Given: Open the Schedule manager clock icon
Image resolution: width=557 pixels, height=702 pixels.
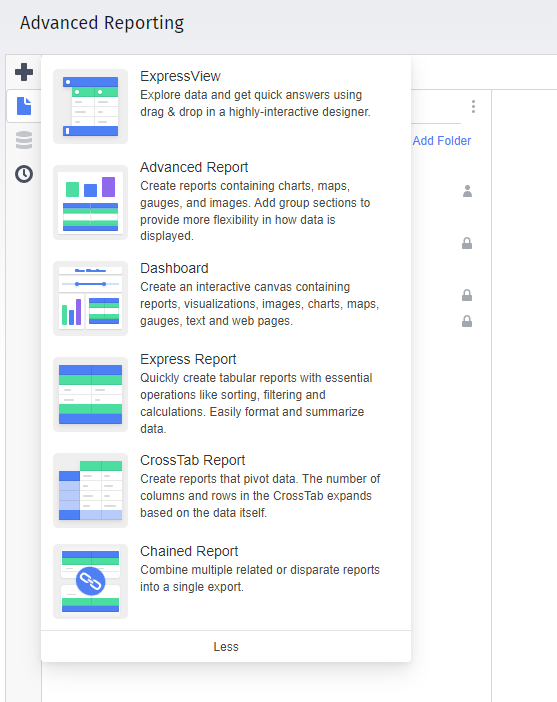Looking at the screenshot, I should 24,174.
